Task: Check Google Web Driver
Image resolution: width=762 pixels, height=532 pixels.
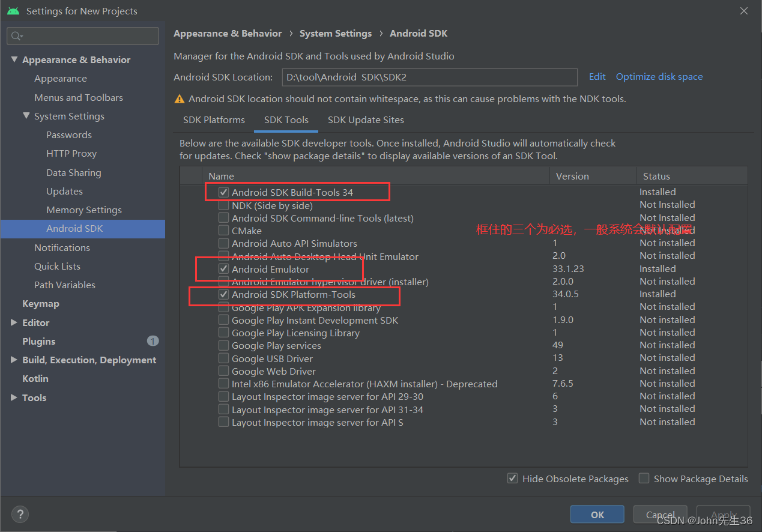Action: coord(223,371)
